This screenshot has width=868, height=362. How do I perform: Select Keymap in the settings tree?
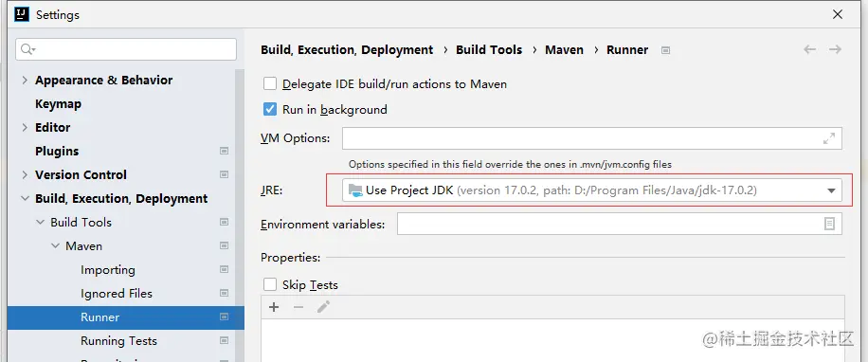point(58,104)
